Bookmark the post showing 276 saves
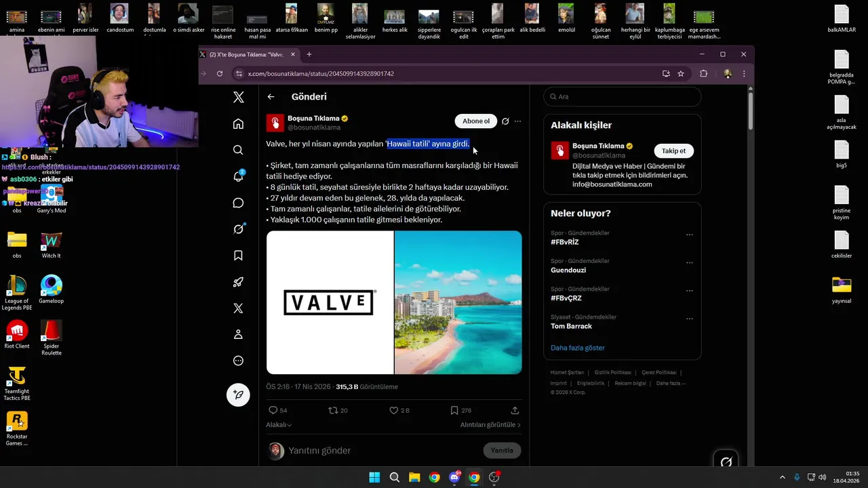The width and height of the screenshot is (868, 488). pyautogui.click(x=454, y=410)
